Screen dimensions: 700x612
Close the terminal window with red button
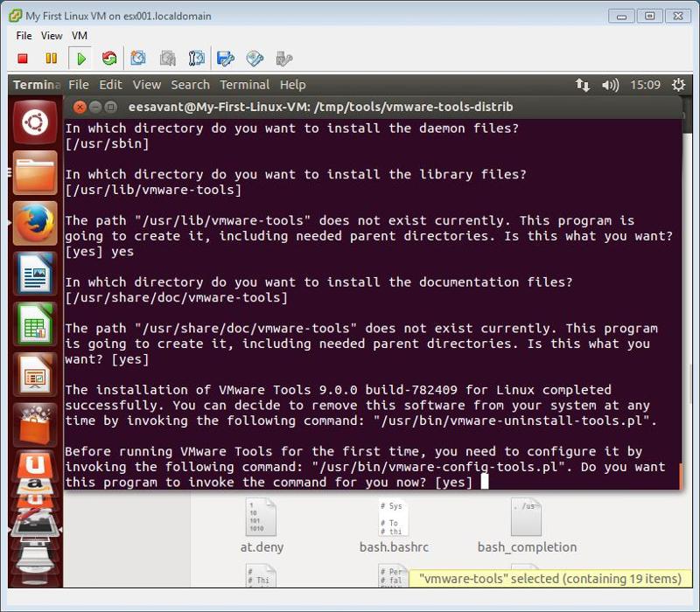click(80, 107)
